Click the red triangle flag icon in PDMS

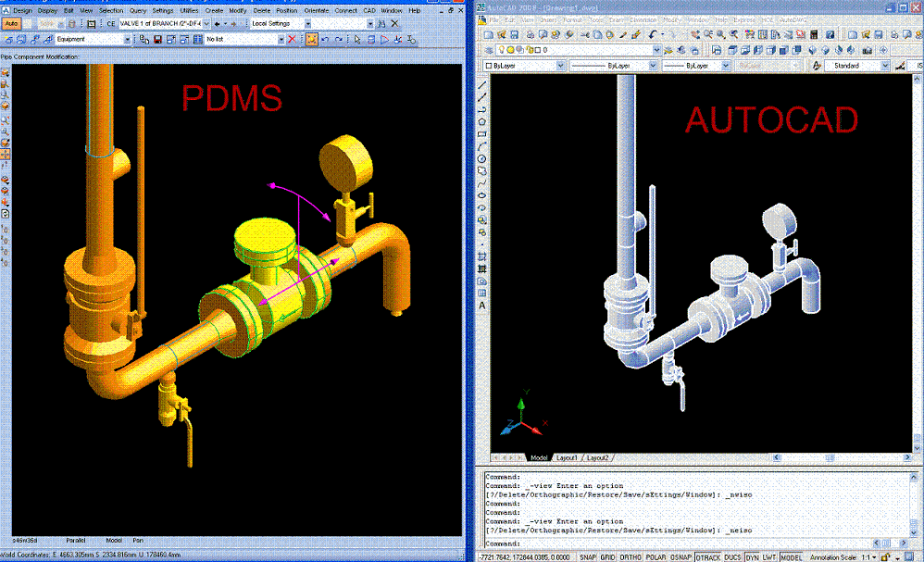(384, 40)
